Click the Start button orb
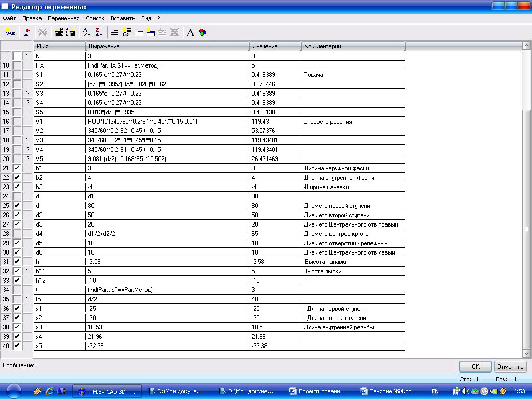The height and width of the screenshot is (399, 532). pyautogui.click(x=14, y=391)
